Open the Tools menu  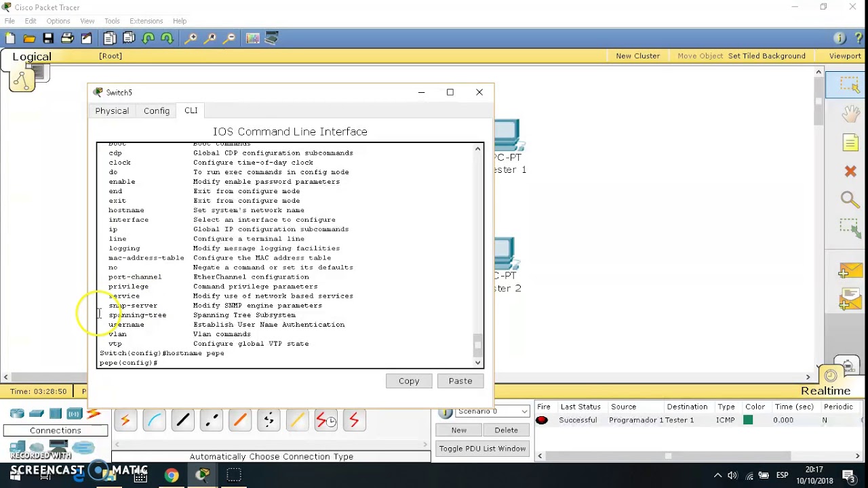pos(112,21)
